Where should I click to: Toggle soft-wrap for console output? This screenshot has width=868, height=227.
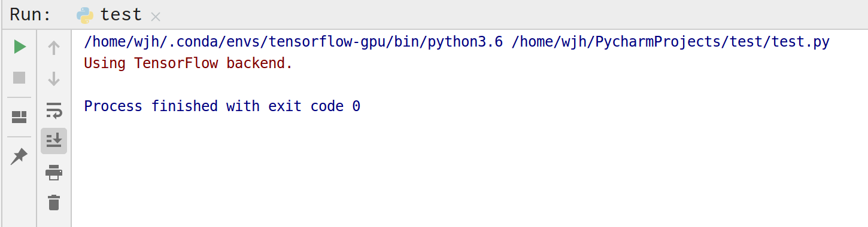(54, 110)
